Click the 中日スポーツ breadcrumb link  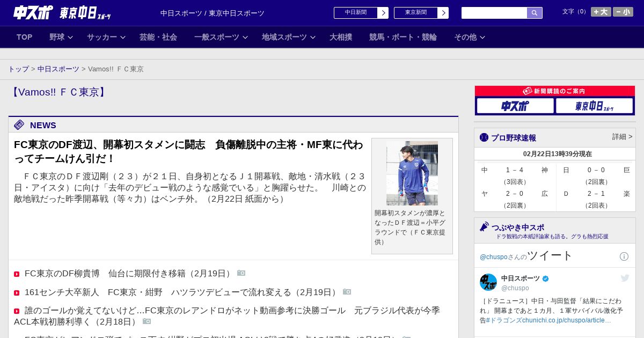(x=58, y=69)
